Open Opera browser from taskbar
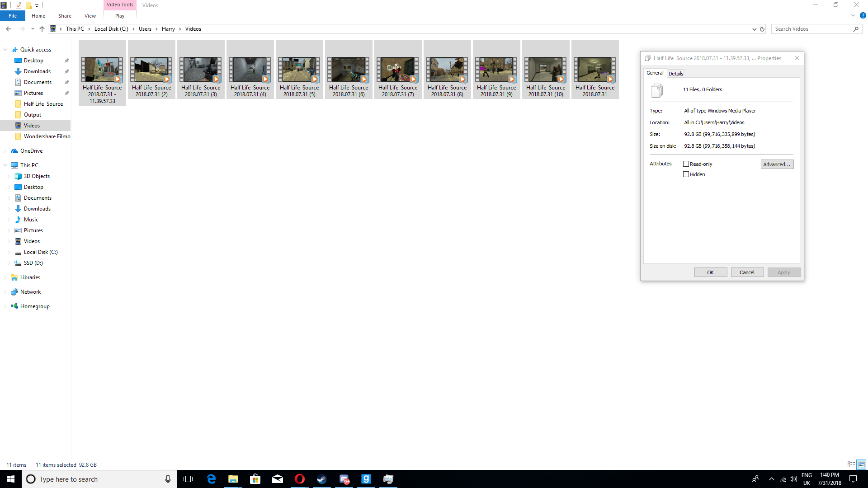 click(300, 479)
